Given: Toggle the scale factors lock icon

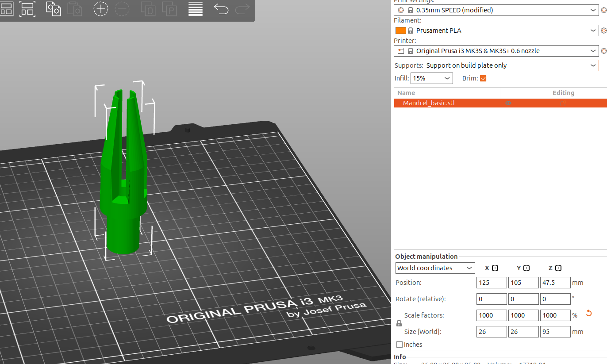Looking at the screenshot, I should tap(399, 323).
